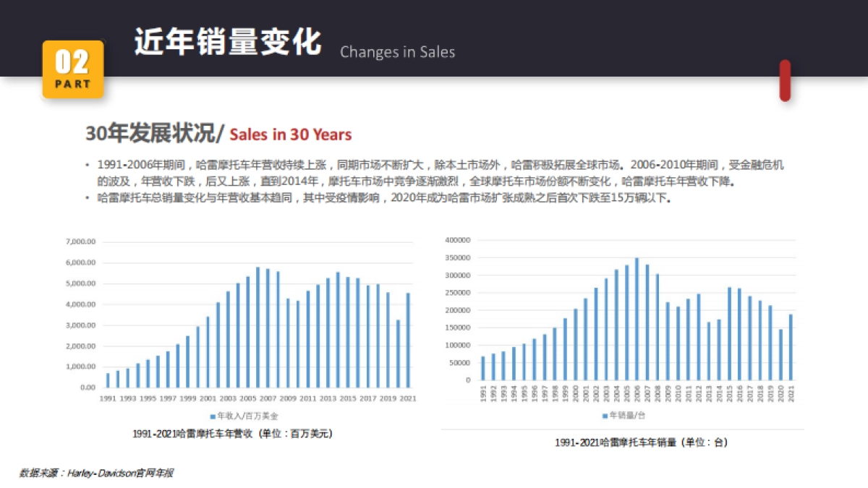Click the tallest bar in the sales chart
868x488 pixels.
tap(636, 318)
